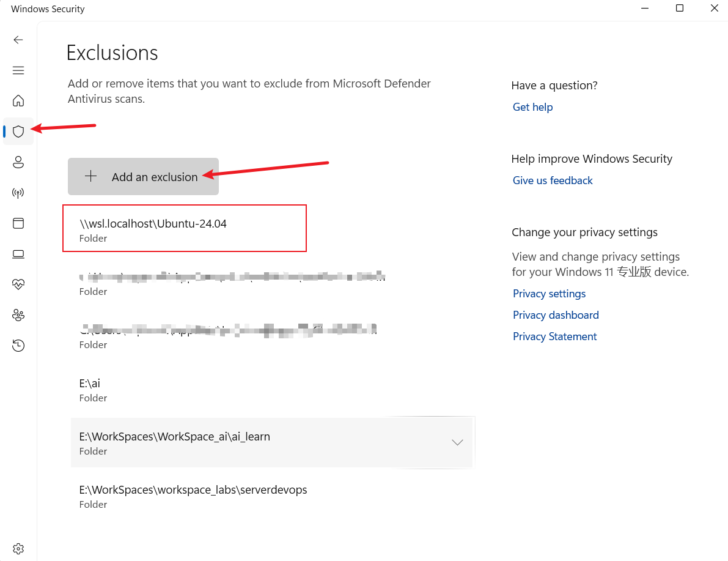
Task: Open Protection history clock icon
Action: click(18, 346)
